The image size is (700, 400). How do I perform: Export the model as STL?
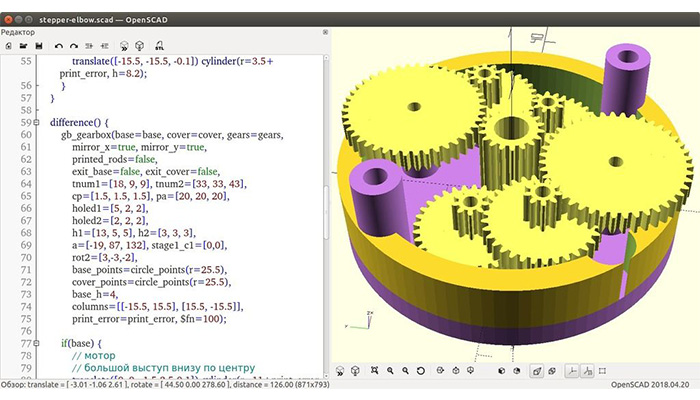(160, 46)
